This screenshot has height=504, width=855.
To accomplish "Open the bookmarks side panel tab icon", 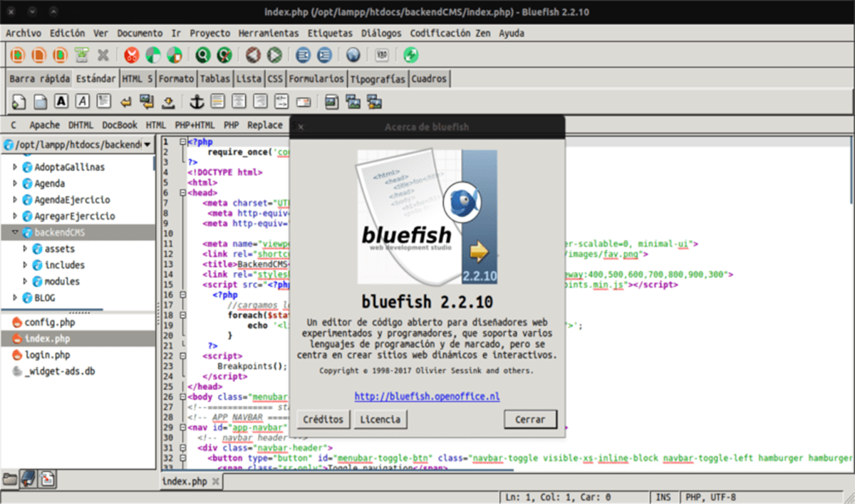I will click(28, 478).
